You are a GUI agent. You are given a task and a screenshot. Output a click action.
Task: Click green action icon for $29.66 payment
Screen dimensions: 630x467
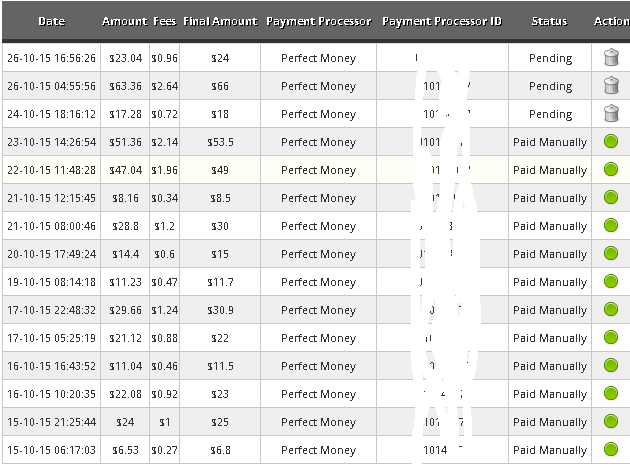[x=611, y=310]
